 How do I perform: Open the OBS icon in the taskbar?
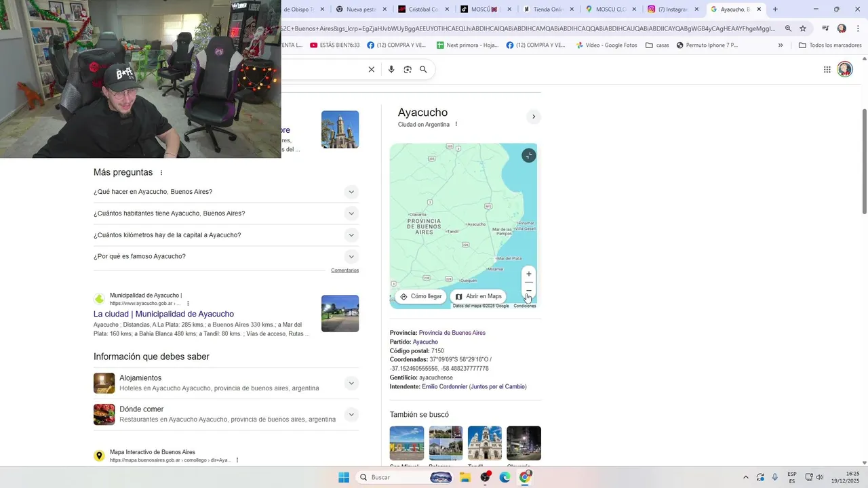point(485,477)
